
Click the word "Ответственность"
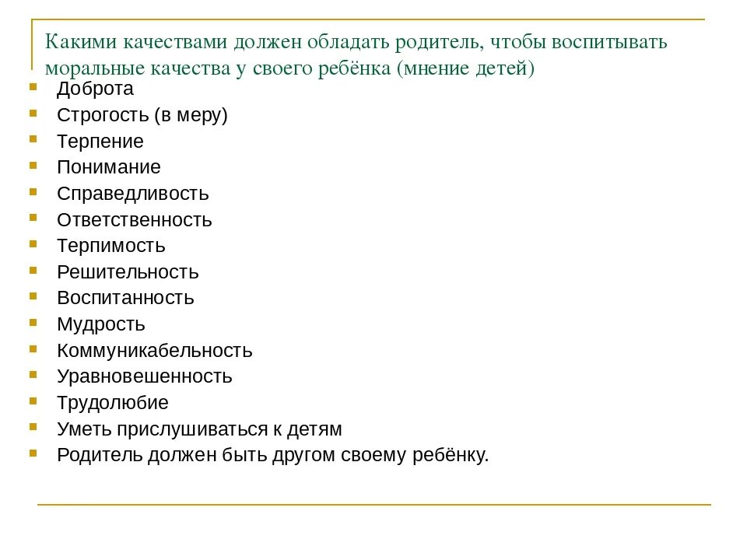tap(135, 220)
